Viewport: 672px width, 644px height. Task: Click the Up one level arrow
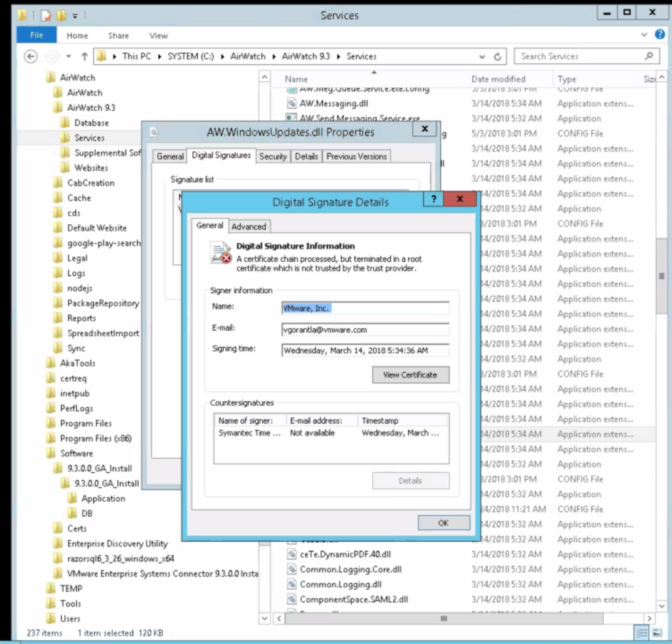pyautogui.click(x=85, y=56)
